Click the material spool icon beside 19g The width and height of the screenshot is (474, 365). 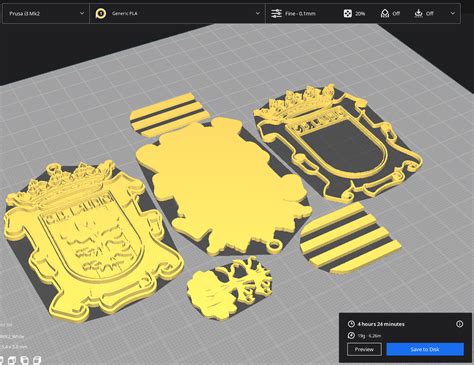tap(351, 336)
